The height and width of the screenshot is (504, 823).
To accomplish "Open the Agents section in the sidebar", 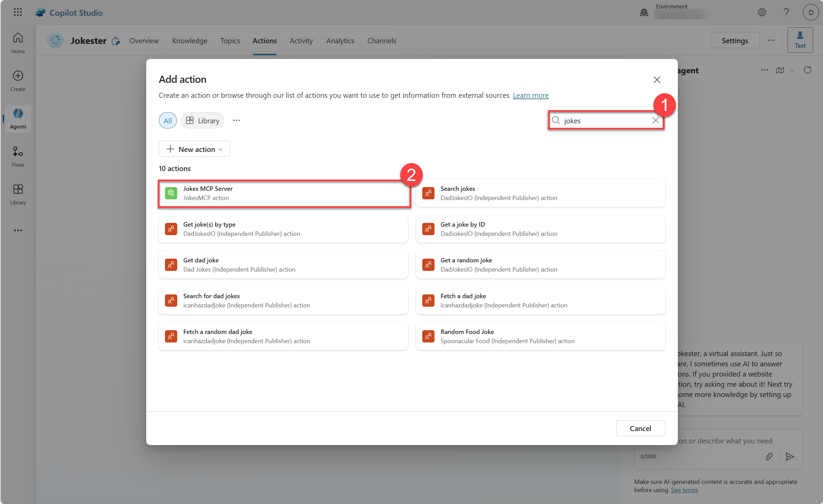I will [18, 118].
